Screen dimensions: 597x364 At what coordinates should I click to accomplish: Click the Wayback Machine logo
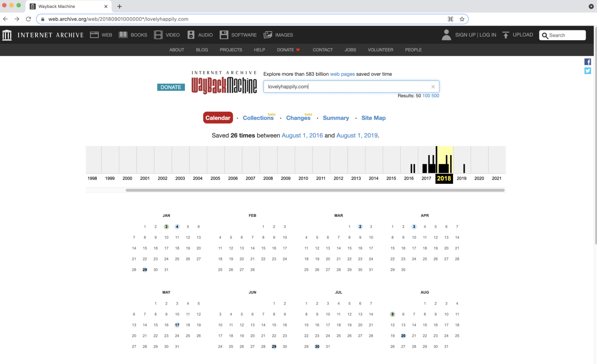click(x=224, y=83)
